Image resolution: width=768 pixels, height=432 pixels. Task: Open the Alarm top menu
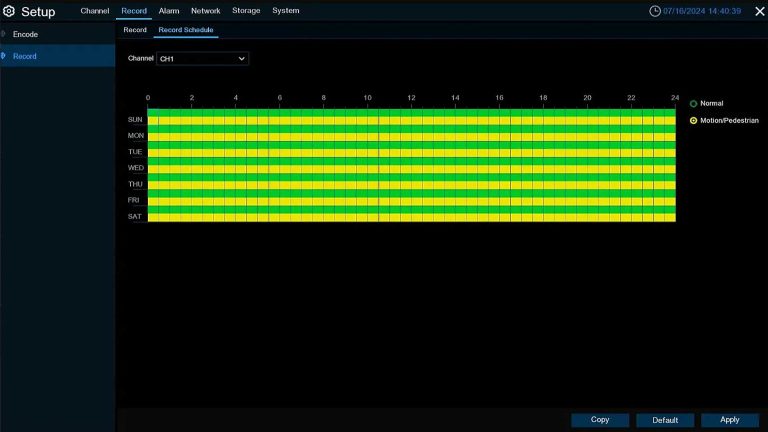(169, 11)
